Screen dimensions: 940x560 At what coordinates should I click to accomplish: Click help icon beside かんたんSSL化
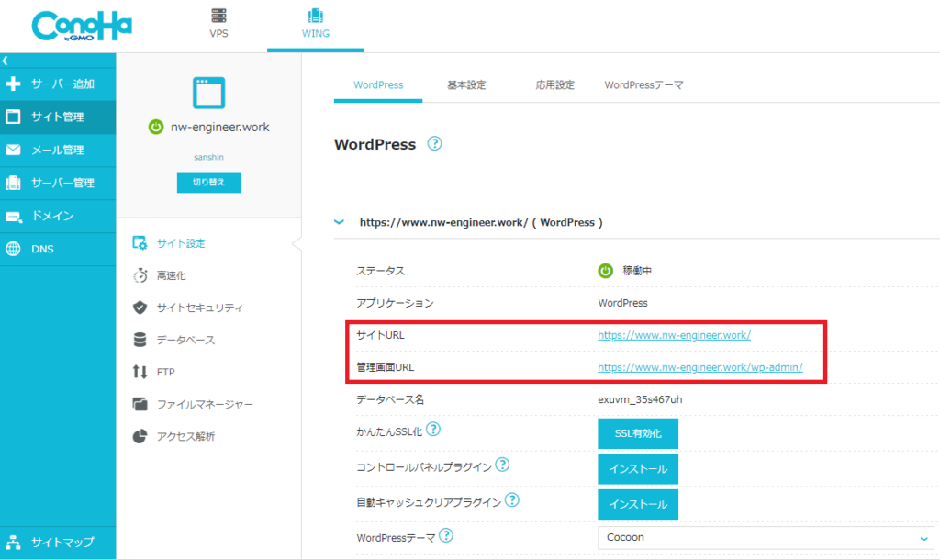coord(433,429)
